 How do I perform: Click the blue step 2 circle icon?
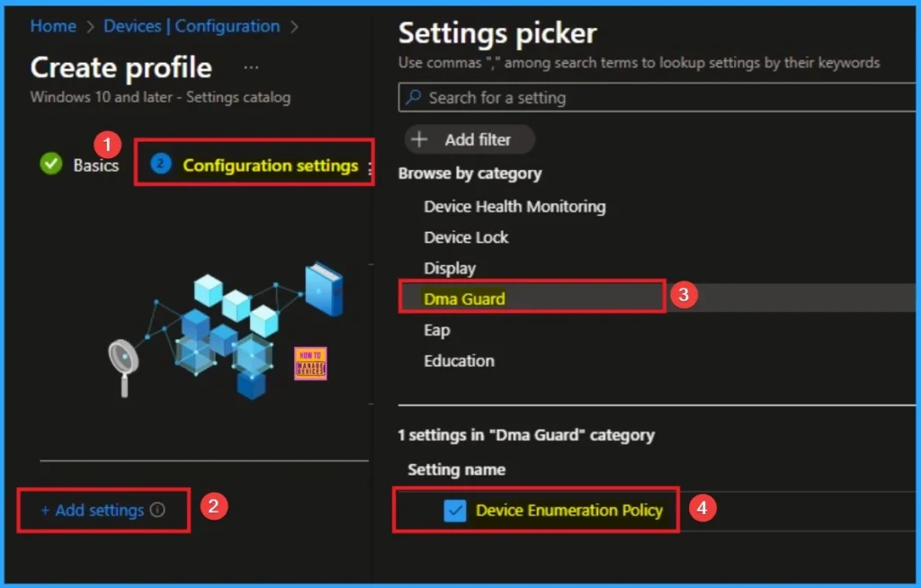pyautogui.click(x=160, y=164)
